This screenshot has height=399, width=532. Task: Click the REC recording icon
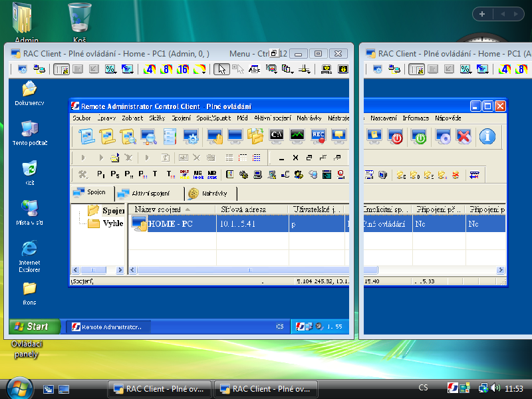[319, 137]
